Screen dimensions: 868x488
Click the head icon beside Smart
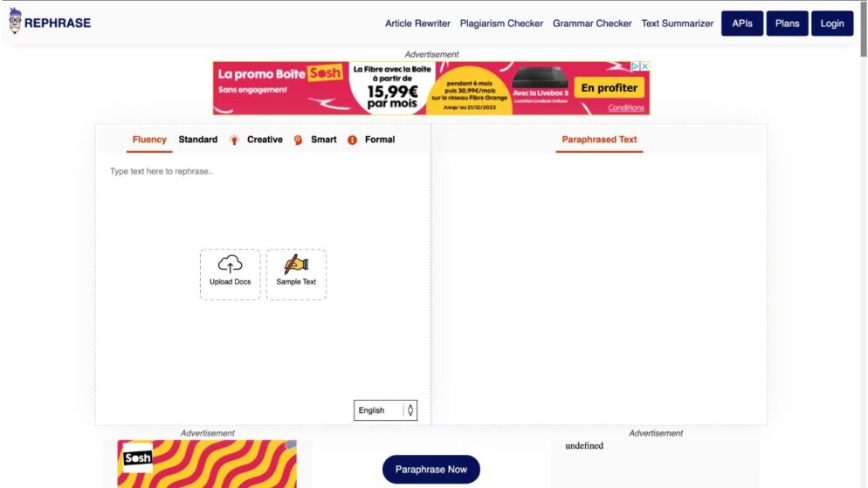click(298, 140)
